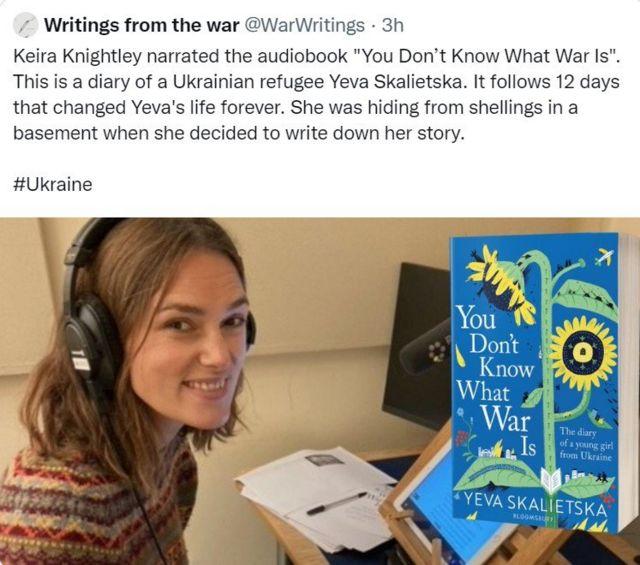Screen dimensions: 640x565
Task: Open the attached photo of woman with headphones
Action: pos(320,391)
